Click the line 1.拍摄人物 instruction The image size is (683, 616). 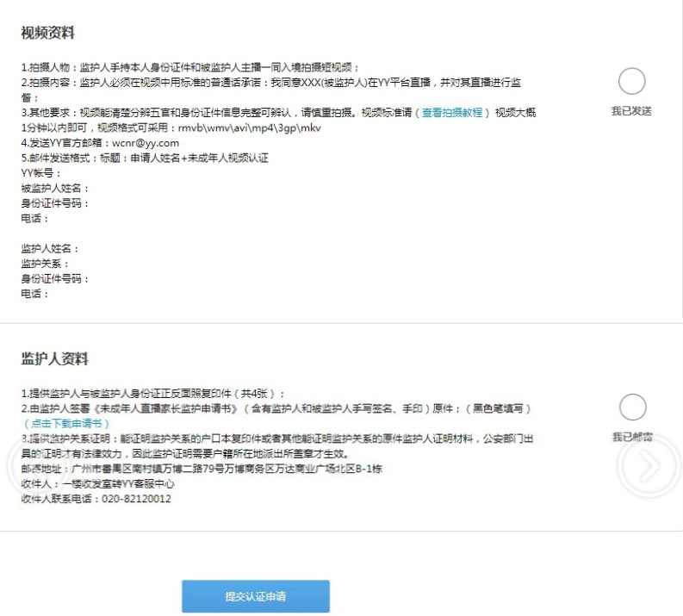190,67
